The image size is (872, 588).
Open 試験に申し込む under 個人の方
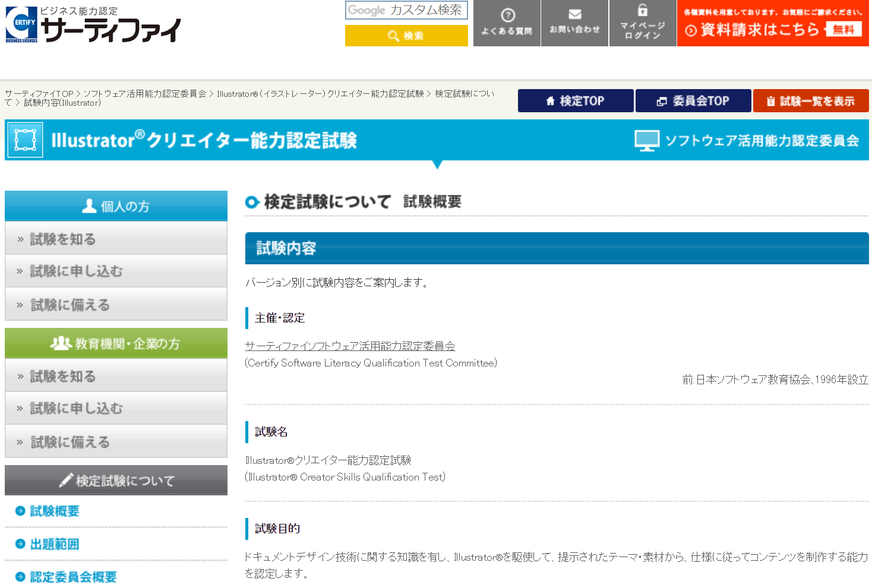(116, 271)
